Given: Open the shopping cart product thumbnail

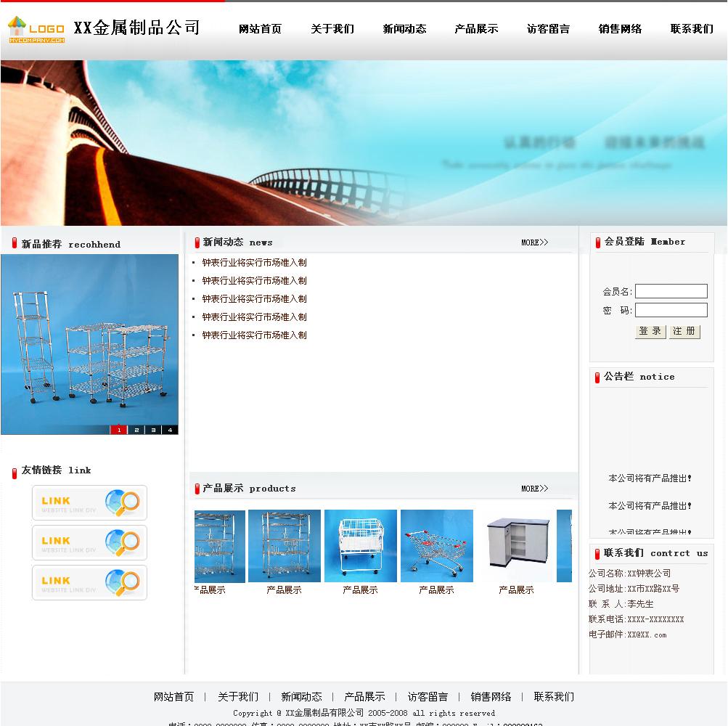Looking at the screenshot, I should [x=436, y=546].
